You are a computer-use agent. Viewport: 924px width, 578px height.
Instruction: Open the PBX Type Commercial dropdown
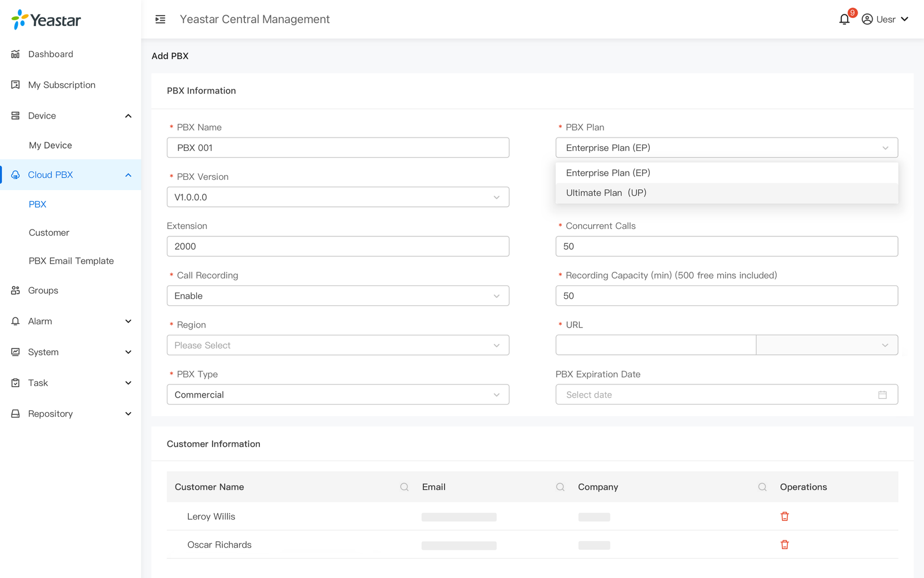(338, 395)
